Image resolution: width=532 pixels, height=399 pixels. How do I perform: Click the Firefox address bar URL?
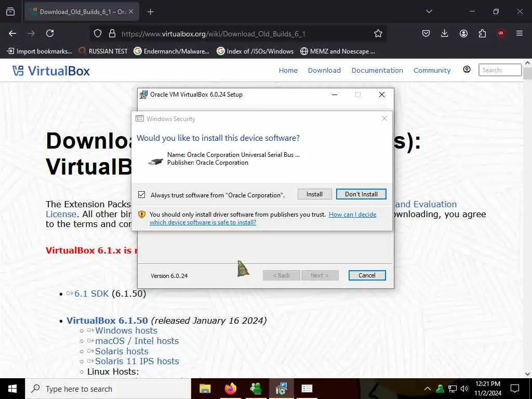(x=213, y=34)
